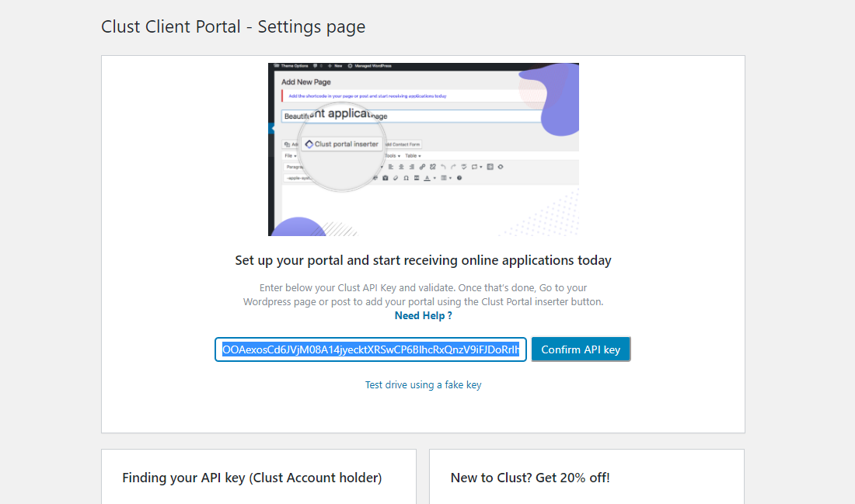Click the Clust portal inserter icon in the preview
This screenshot has height=504, width=855.
(x=309, y=144)
